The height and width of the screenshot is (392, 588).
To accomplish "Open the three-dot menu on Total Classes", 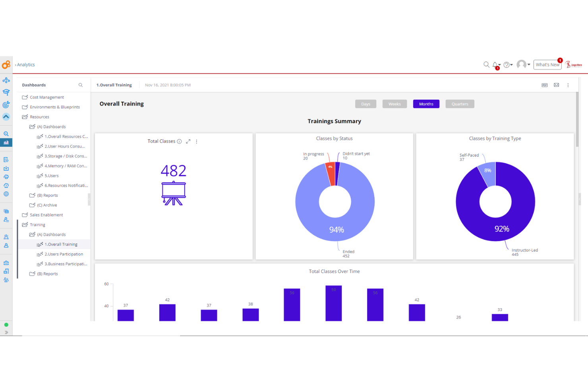I will (197, 141).
